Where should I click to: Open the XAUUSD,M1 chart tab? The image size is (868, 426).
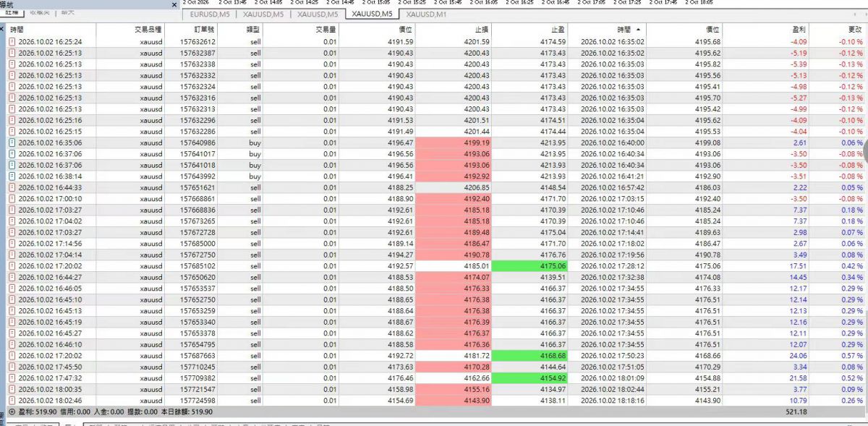coord(427,14)
